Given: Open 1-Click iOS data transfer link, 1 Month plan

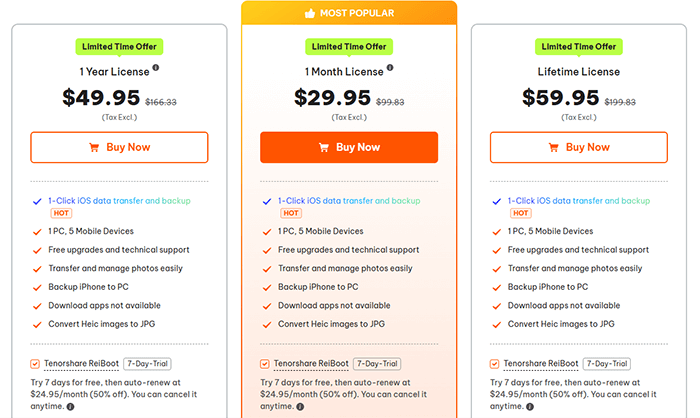Looking at the screenshot, I should tap(349, 201).
